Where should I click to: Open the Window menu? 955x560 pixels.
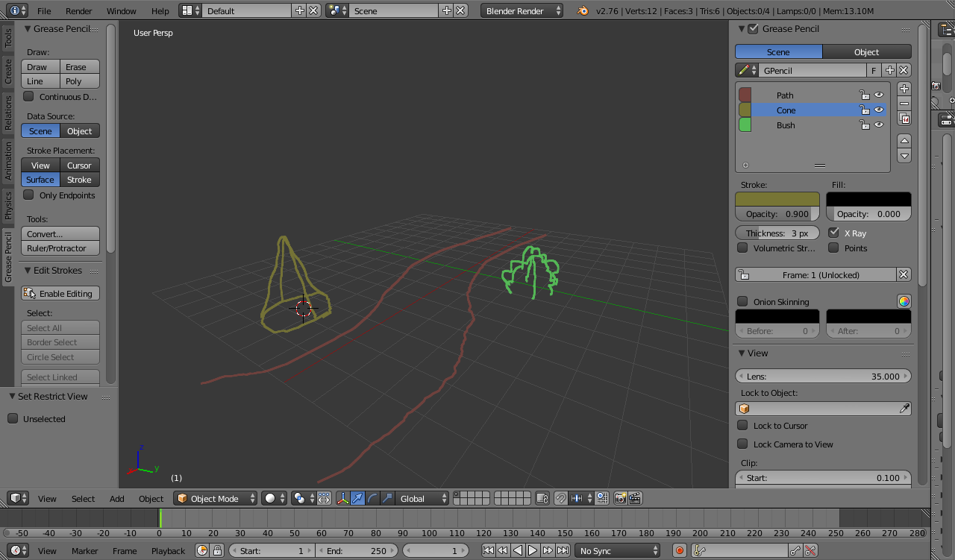121,11
